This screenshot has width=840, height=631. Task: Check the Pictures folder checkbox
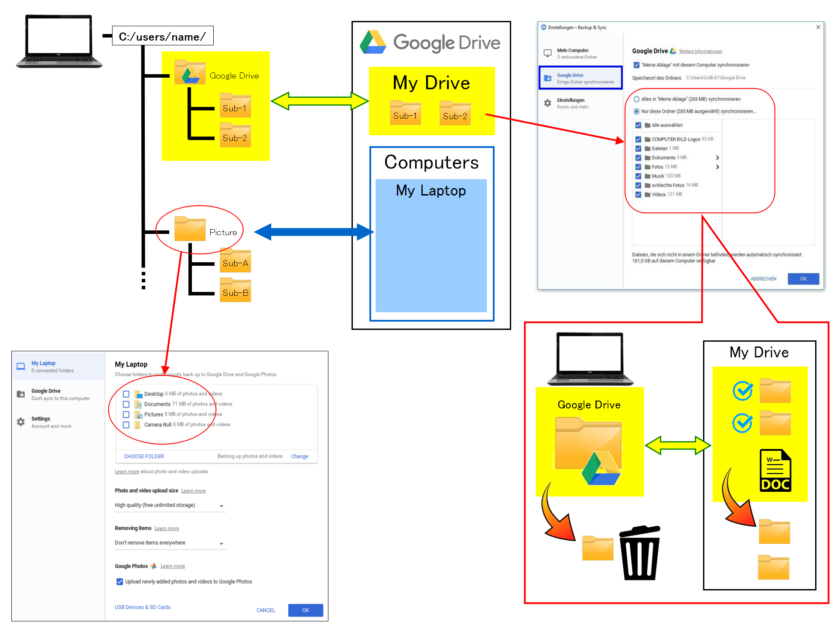(126, 415)
